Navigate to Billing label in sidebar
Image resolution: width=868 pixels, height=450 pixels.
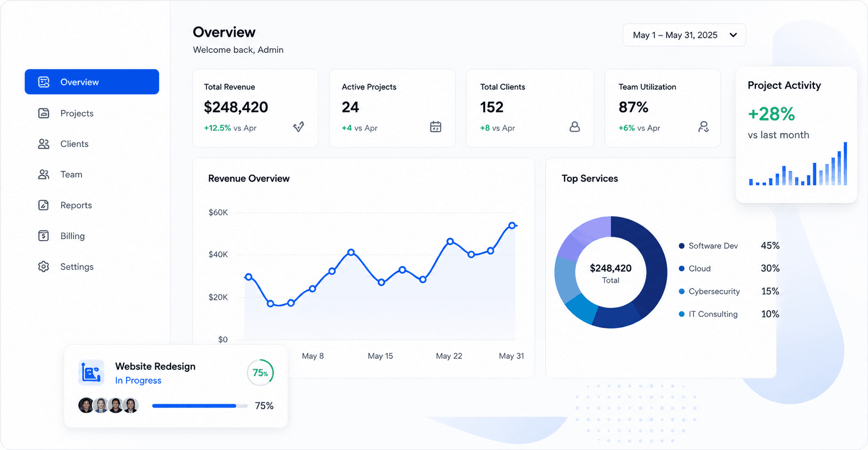pos(72,236)
